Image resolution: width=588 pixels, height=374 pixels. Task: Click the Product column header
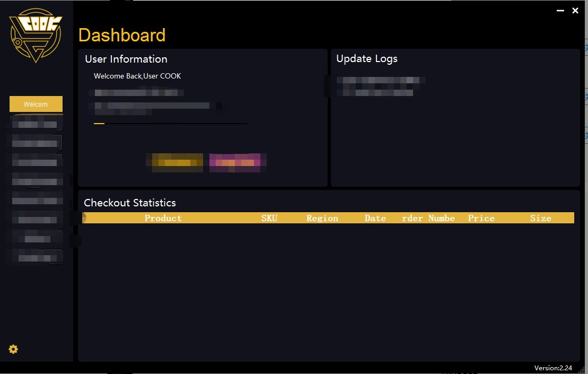point(163,218)
